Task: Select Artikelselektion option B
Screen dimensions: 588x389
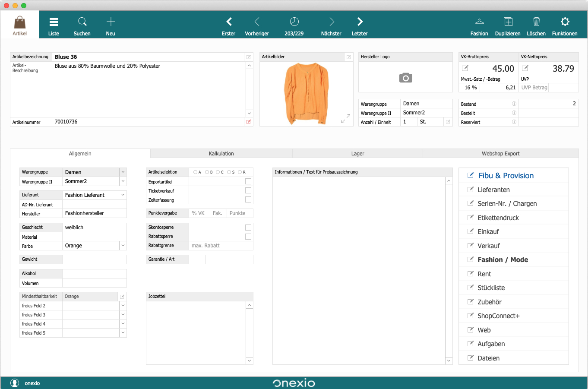Action: click(x=207, y=172)
